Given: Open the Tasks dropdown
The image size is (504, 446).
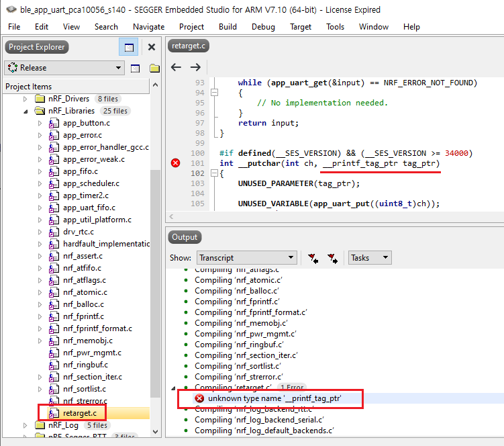Looking at the screenshot, I should pyautogui.click(x=370, y=258).
